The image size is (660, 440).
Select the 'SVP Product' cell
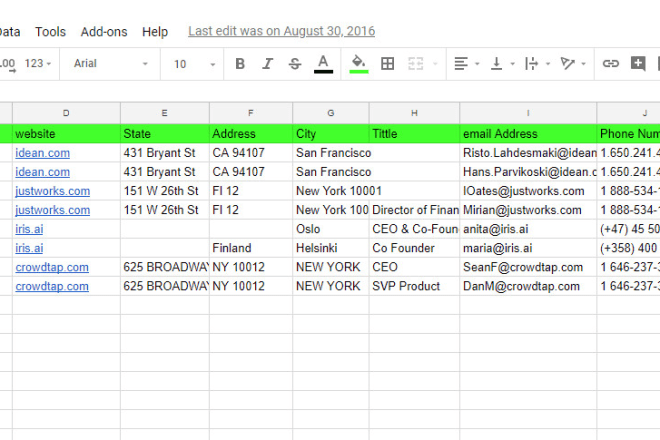tap(415, 286)
